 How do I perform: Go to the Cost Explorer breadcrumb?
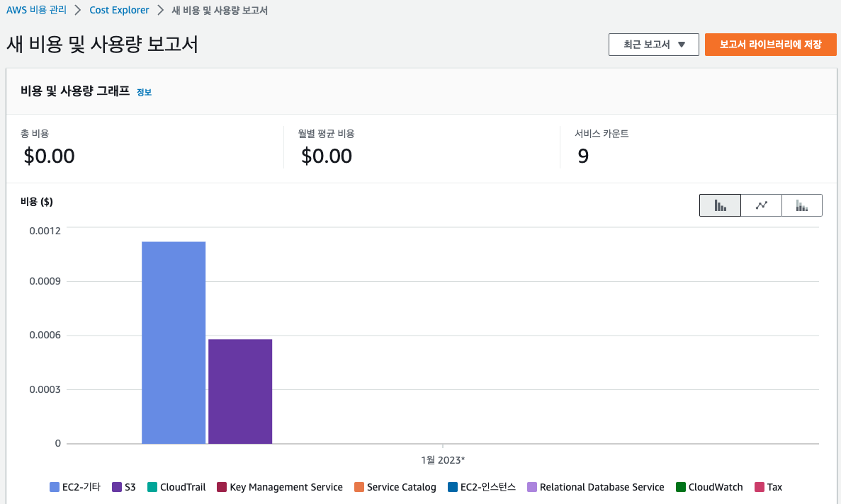(119, 10)
